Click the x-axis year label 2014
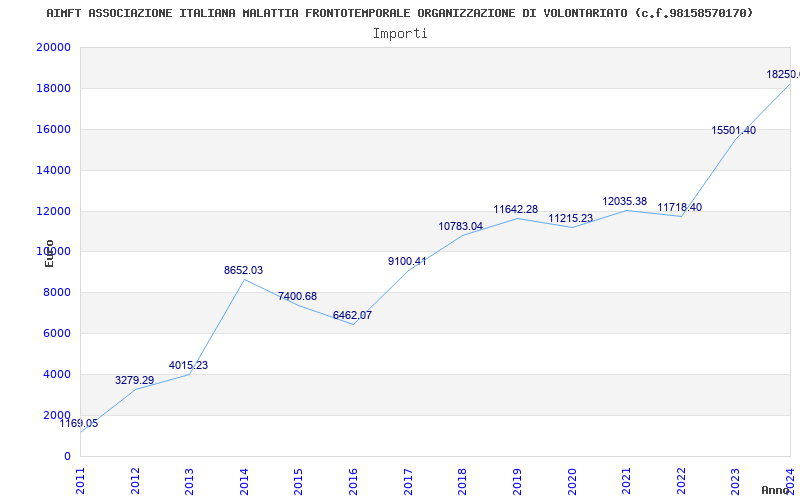800x500 pixels. click(x=244, y=482)
